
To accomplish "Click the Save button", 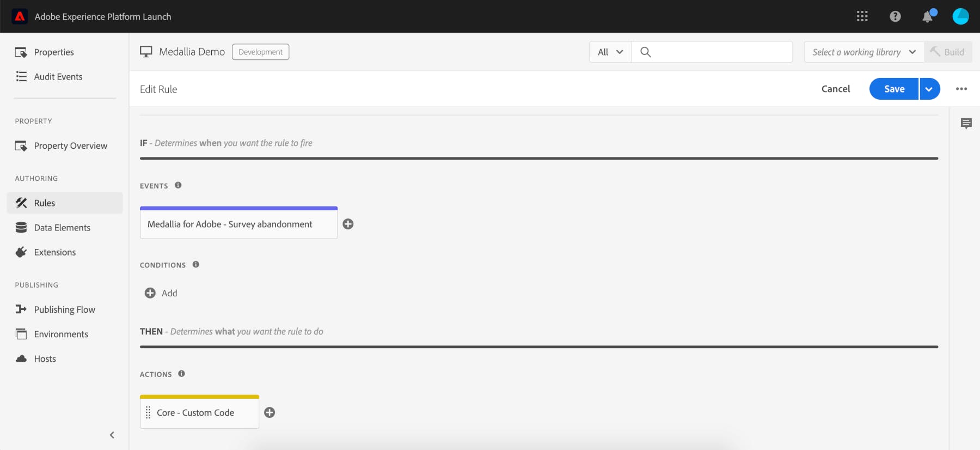I will (894, 89).
